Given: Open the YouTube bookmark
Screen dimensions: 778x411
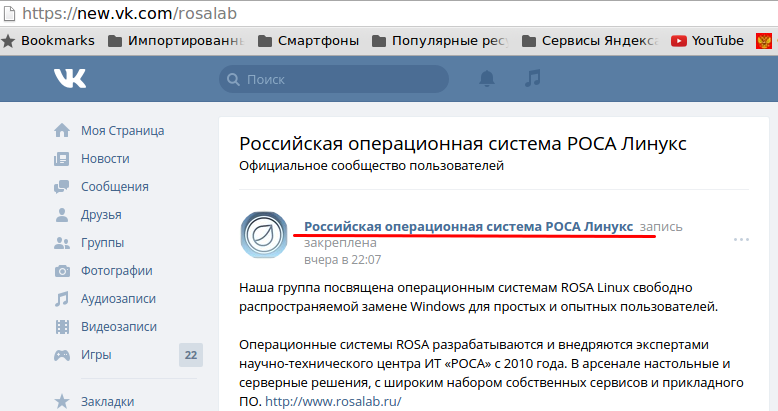Looking at the screenshot, I should pyautogui.click(x=707, y=41).
